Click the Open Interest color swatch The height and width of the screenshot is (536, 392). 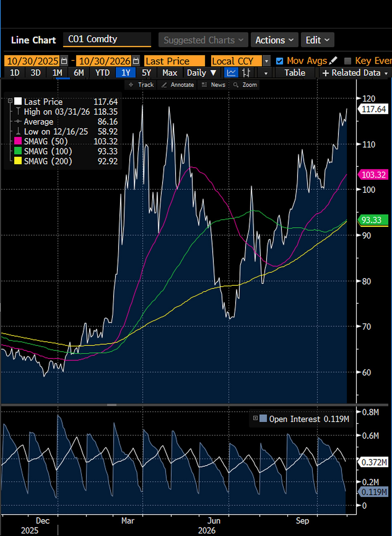tap(263, 419)
